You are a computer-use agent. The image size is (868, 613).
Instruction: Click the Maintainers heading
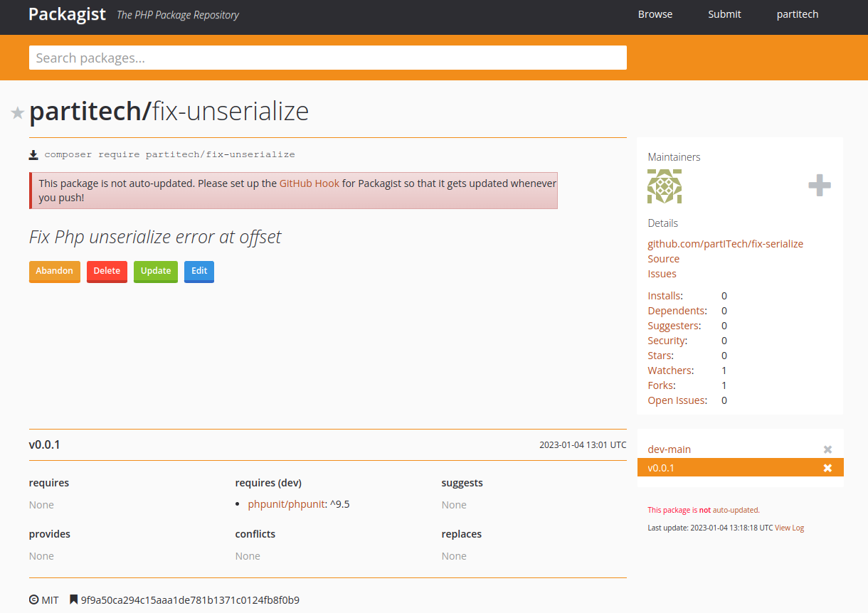(674, 157)
